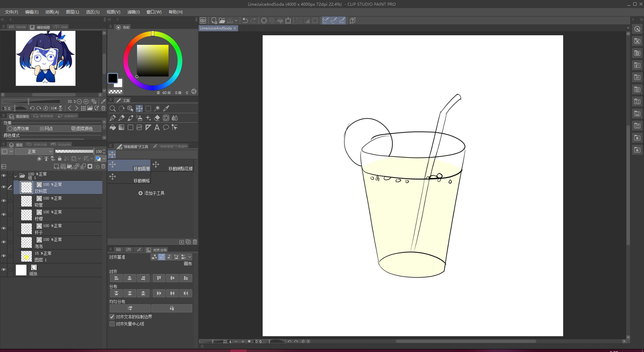Delete layer using layer panel trash icon
The image size is (644, 352).
103,166
